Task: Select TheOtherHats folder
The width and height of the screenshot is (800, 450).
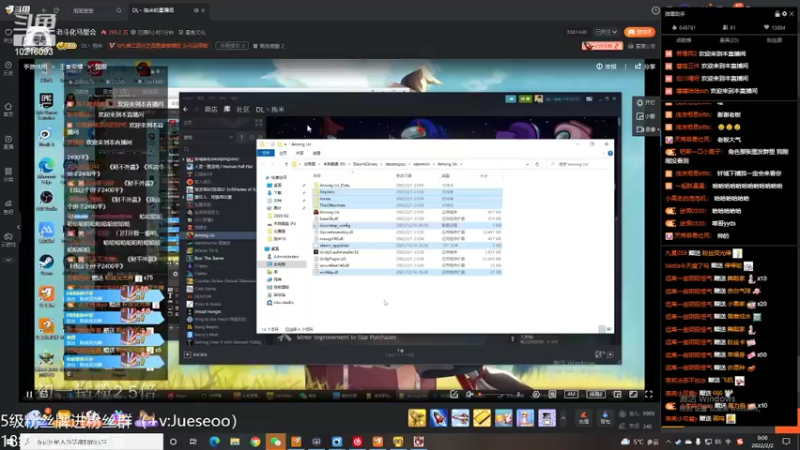Action: pos(408,205)
